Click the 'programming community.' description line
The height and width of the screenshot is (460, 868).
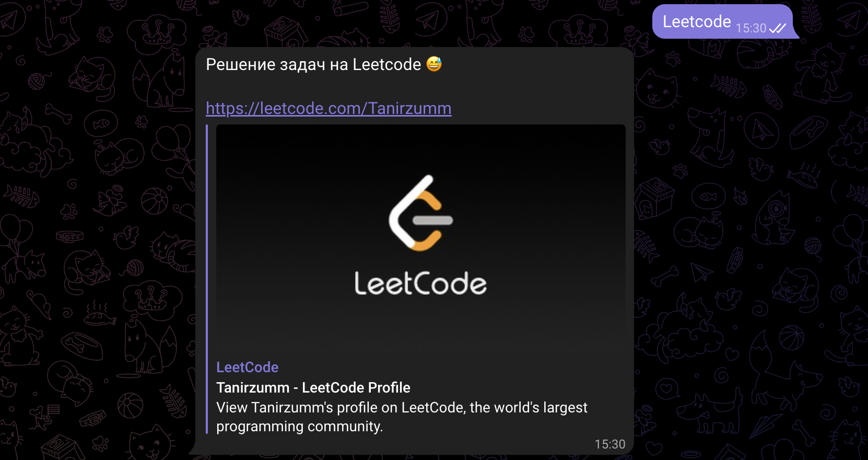(300, 427)
